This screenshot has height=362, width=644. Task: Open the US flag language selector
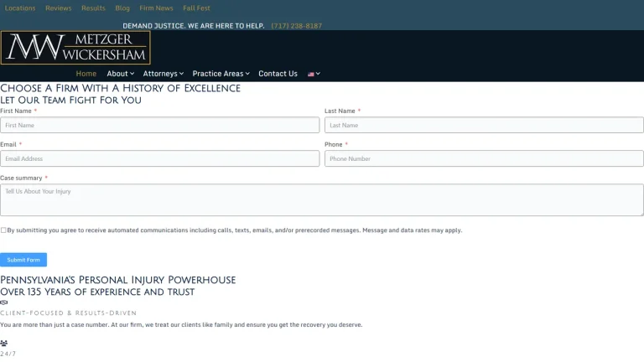(314, 74)
